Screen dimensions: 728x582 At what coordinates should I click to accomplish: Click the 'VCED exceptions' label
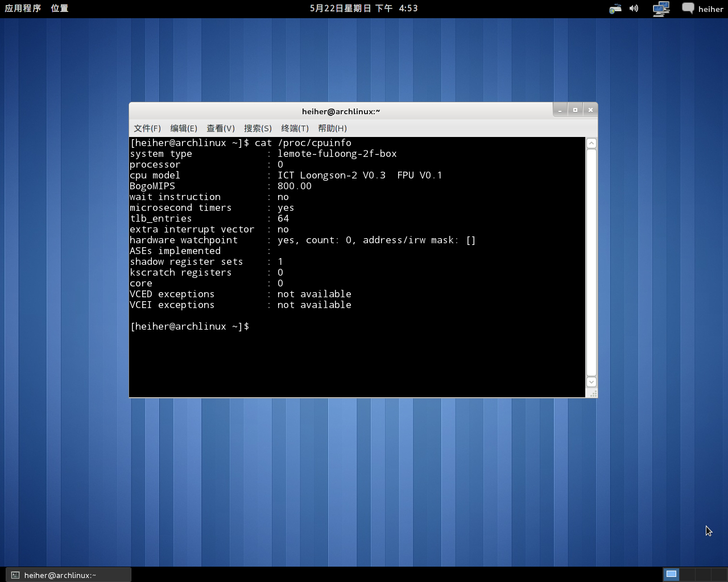(172, 294)
